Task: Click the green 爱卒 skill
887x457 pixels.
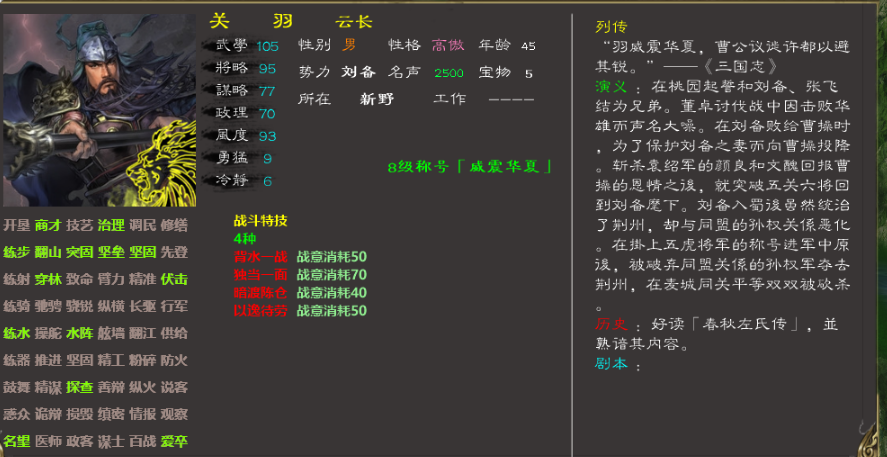Action: pos(174,442)
